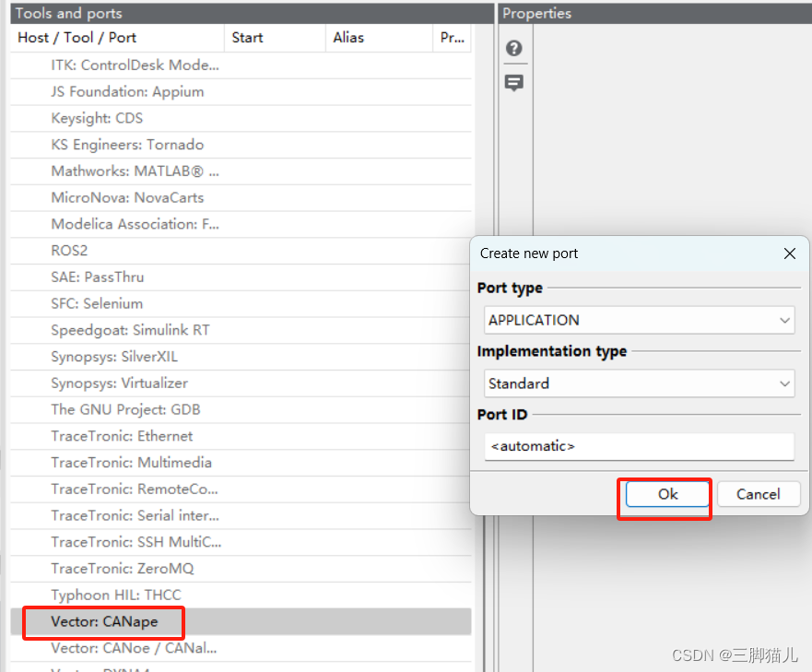Select the ROS2 tool row
This screenshot has height=672, width=812.
pos(241,251)
